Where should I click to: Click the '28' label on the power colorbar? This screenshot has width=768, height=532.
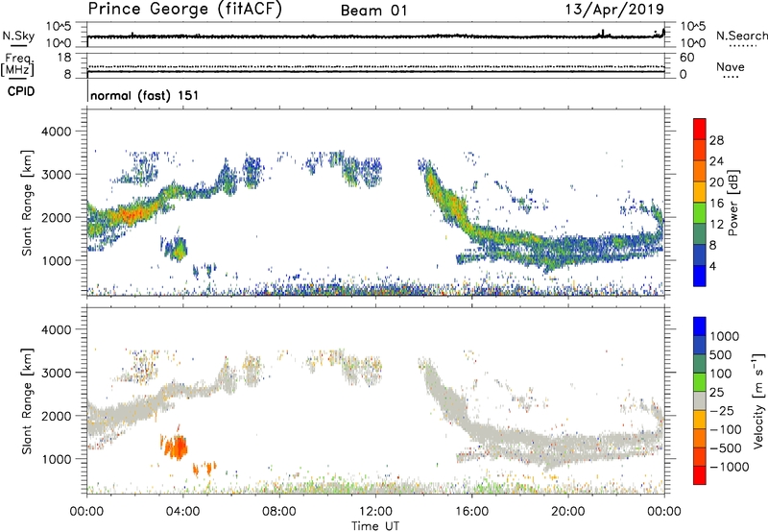tap(716, 140)
